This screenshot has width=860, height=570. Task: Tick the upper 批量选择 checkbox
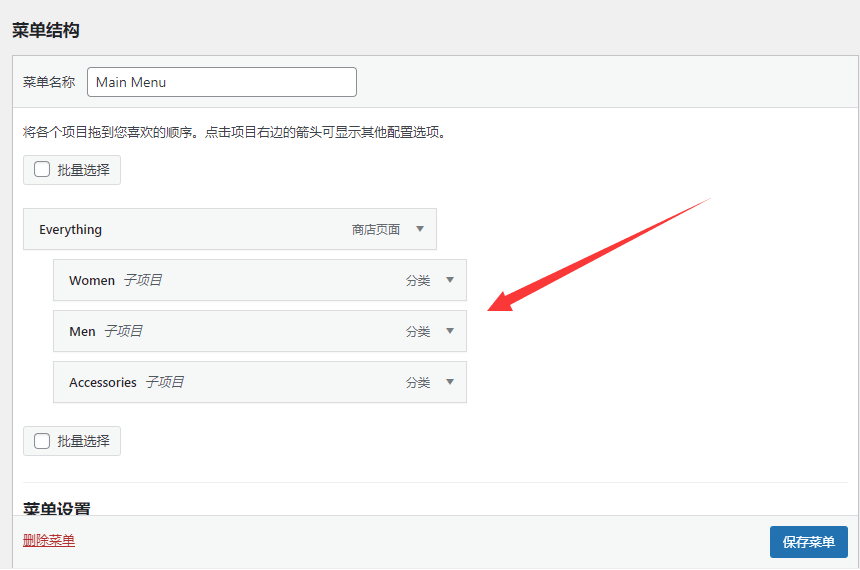tap(42, 169)
